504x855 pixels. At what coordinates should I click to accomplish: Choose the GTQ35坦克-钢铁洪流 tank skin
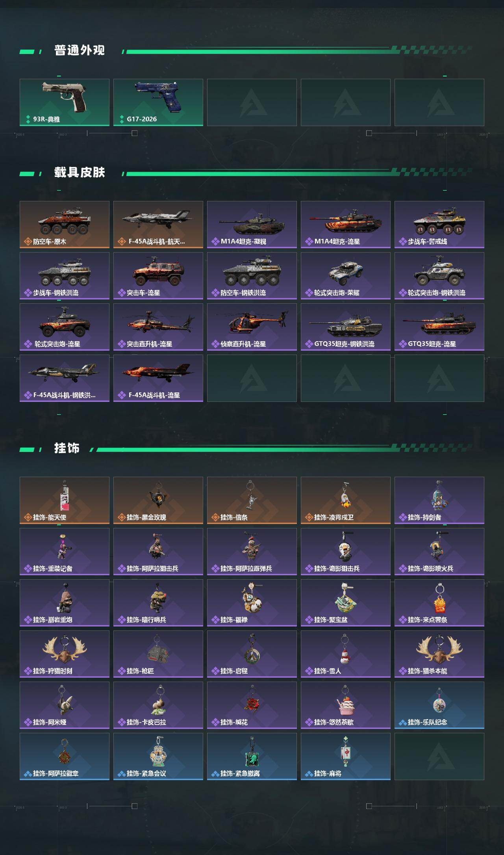pyautogui.click(x=346, y=327)
